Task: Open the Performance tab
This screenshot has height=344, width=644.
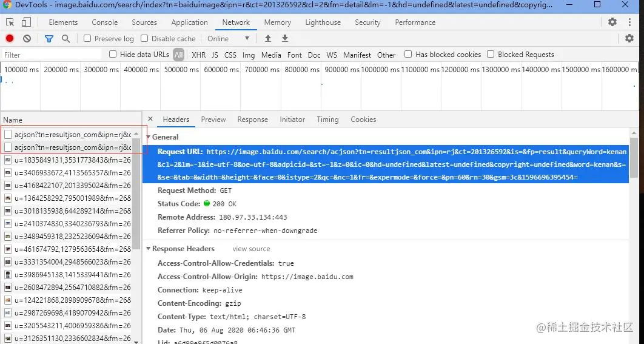Action: coord(415,22)
